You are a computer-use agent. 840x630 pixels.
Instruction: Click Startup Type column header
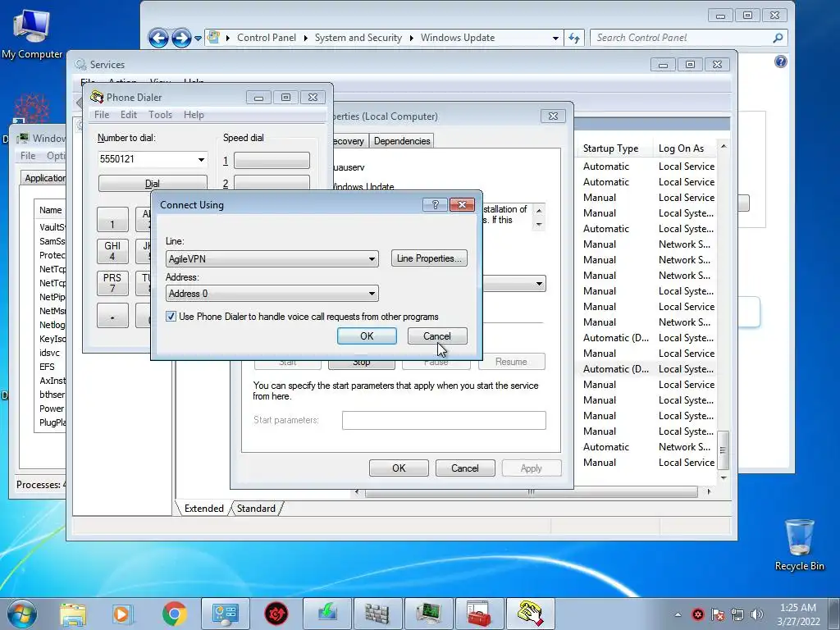pos(614,148)
